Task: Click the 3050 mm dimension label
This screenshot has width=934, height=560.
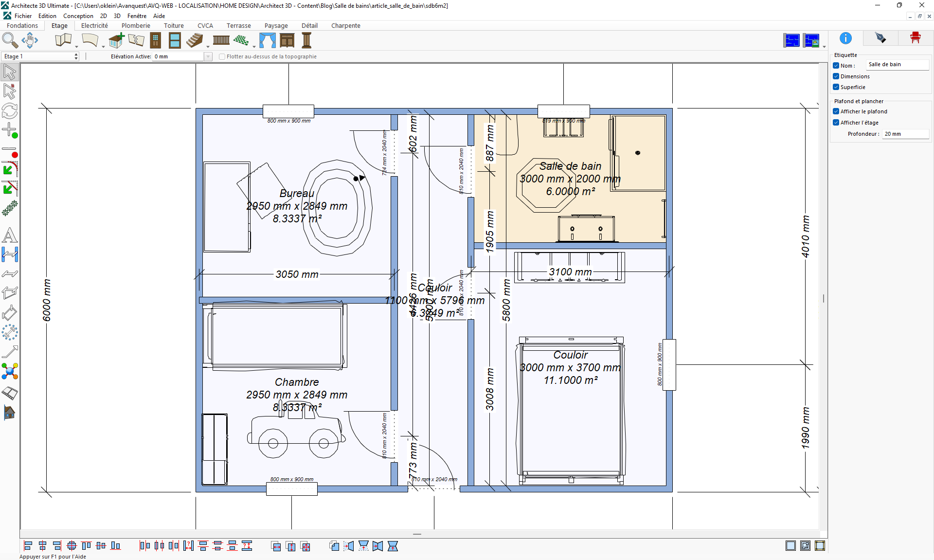Action: [297, 274]
